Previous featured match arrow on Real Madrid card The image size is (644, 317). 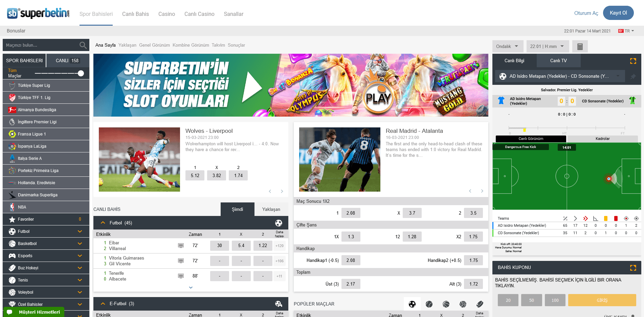[x=470, y=191]
